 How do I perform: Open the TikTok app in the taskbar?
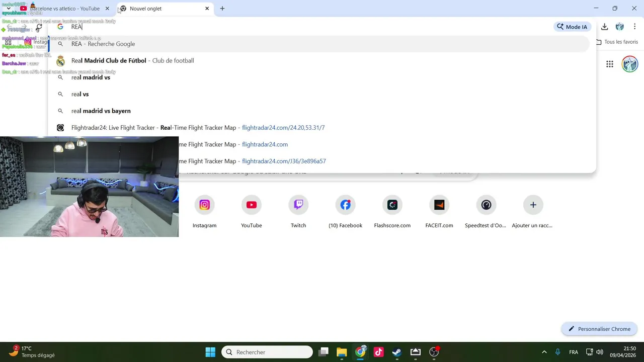click(x=378, y=352)
